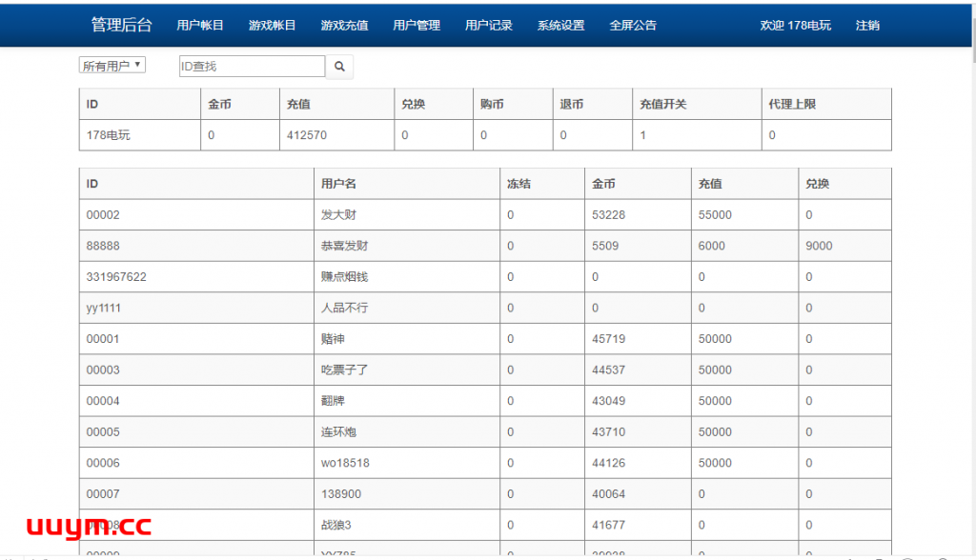Click the magnifier search icon button

click(339, 67)
